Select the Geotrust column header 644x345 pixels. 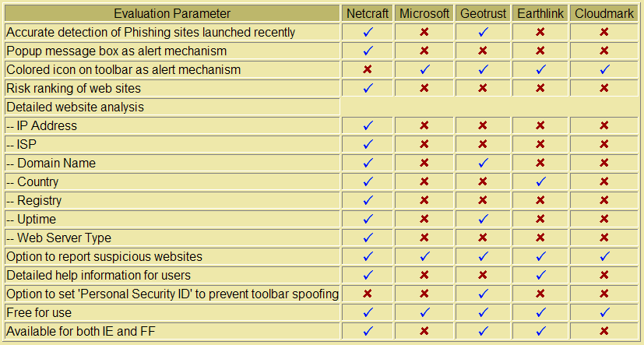tap(483, 13)
